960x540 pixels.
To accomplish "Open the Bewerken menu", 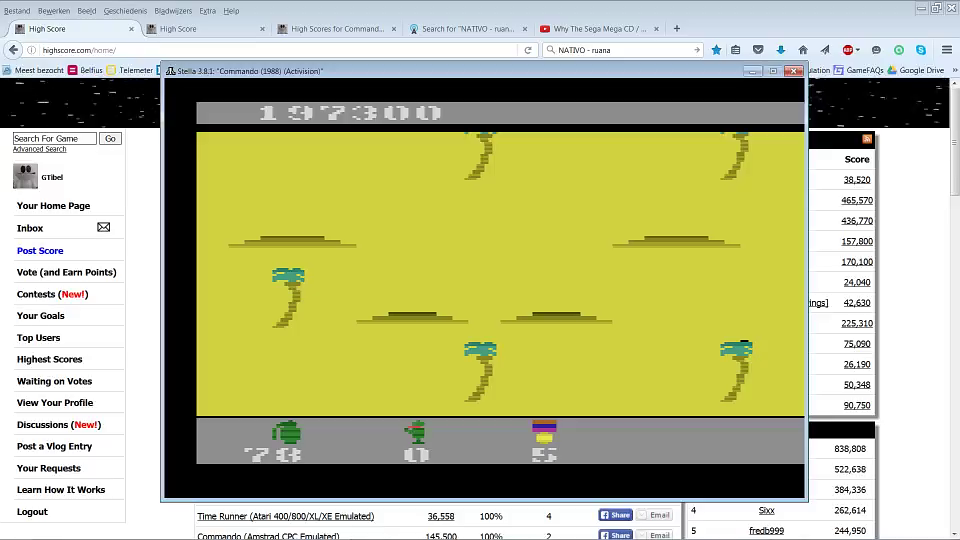I will point(54,11).
